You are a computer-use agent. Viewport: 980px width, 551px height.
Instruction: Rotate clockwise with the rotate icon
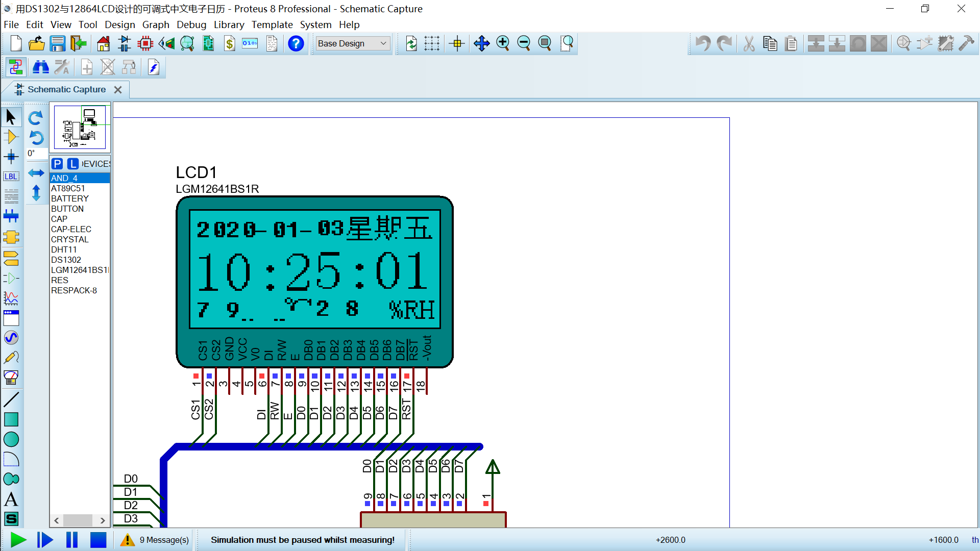[x=36, y=118]
